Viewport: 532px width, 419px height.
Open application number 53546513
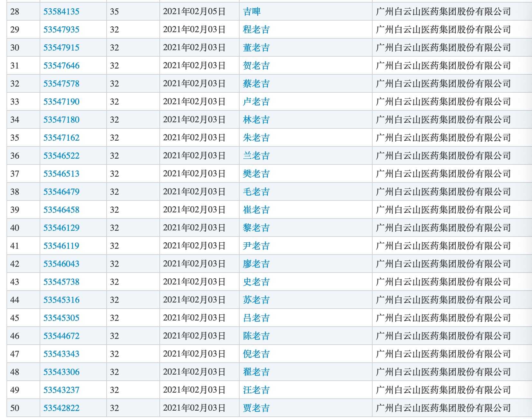click(x=61, y=174)
